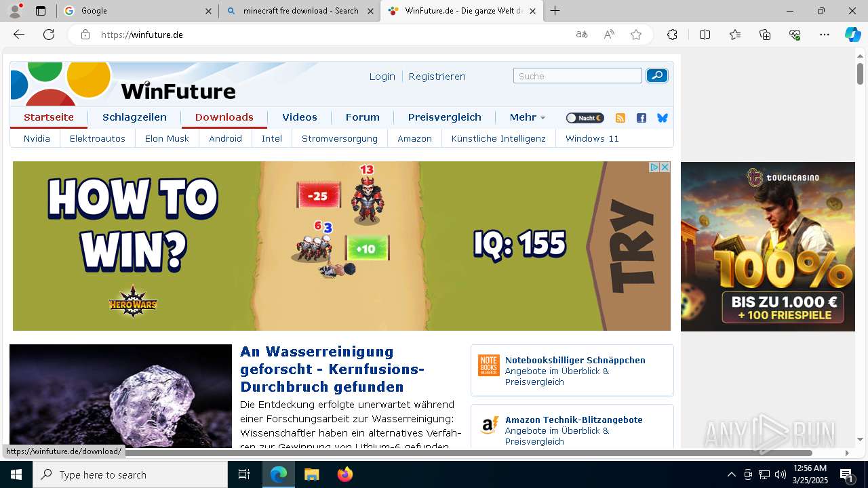Open Windows Start menu
Screen dimensions: 868x488
point(16,474)
